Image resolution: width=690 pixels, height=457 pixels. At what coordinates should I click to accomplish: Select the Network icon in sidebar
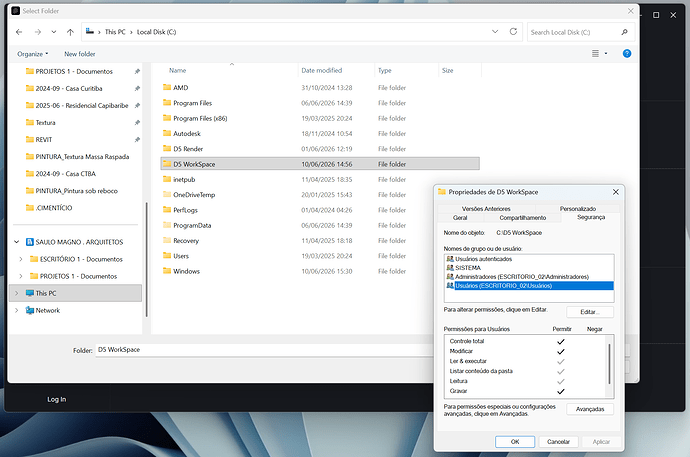click(30, 310)
